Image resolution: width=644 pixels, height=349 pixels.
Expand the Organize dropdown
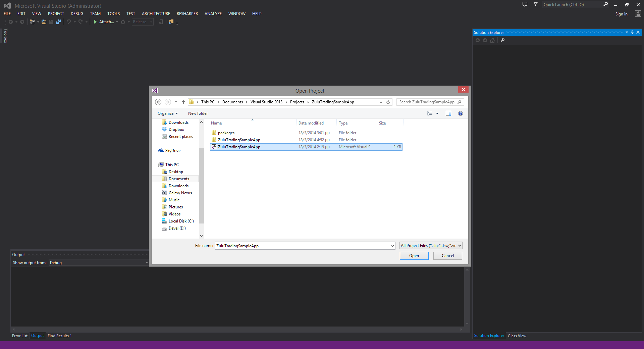coord(168,113)
